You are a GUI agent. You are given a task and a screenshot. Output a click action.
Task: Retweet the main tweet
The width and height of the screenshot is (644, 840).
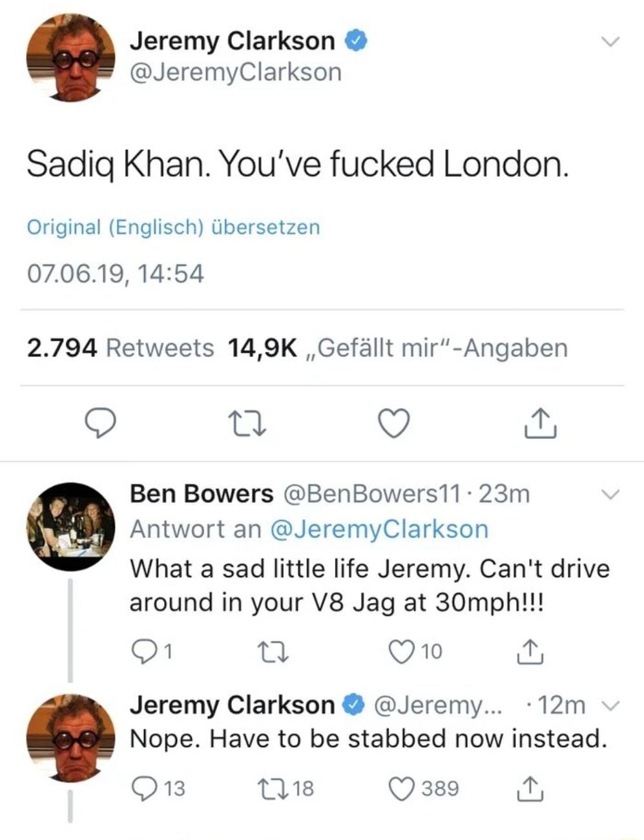[249, 424]
